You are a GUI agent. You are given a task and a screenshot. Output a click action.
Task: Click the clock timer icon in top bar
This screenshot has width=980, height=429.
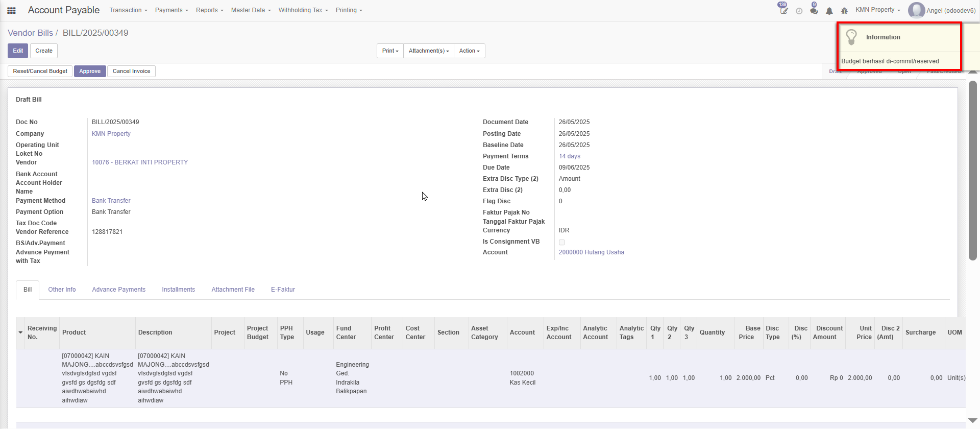[799, 11]
